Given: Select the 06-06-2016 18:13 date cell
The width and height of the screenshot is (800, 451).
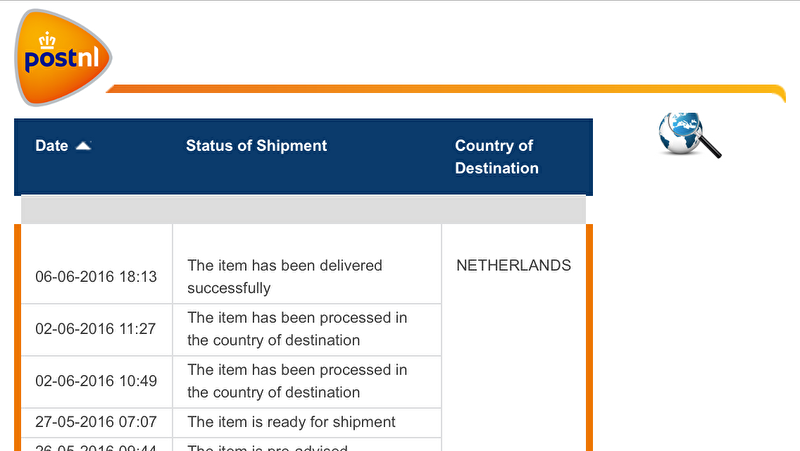Looking at the screenshot, I should click(x=96, y=277).
